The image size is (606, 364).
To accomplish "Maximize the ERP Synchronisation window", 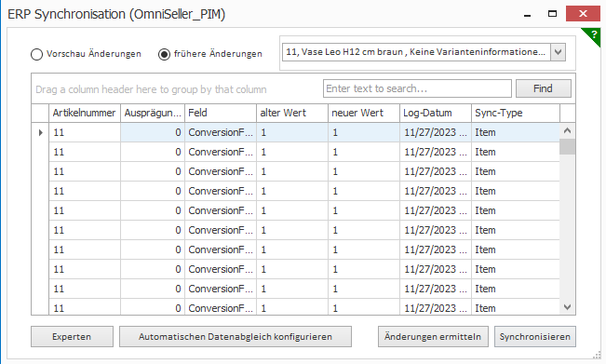I will point(552,14).
